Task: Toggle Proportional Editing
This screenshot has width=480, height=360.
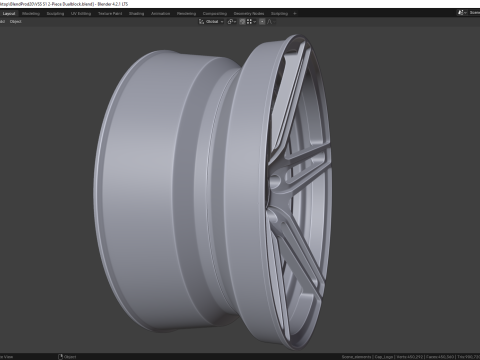Action: tap(262, 22)
